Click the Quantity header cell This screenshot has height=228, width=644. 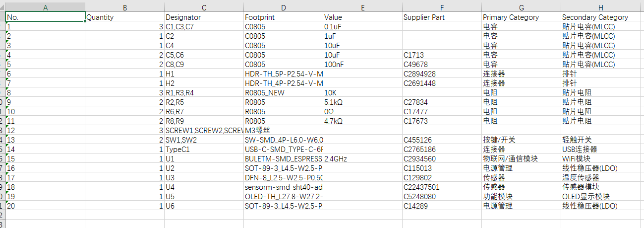click(x=124, y=17)
